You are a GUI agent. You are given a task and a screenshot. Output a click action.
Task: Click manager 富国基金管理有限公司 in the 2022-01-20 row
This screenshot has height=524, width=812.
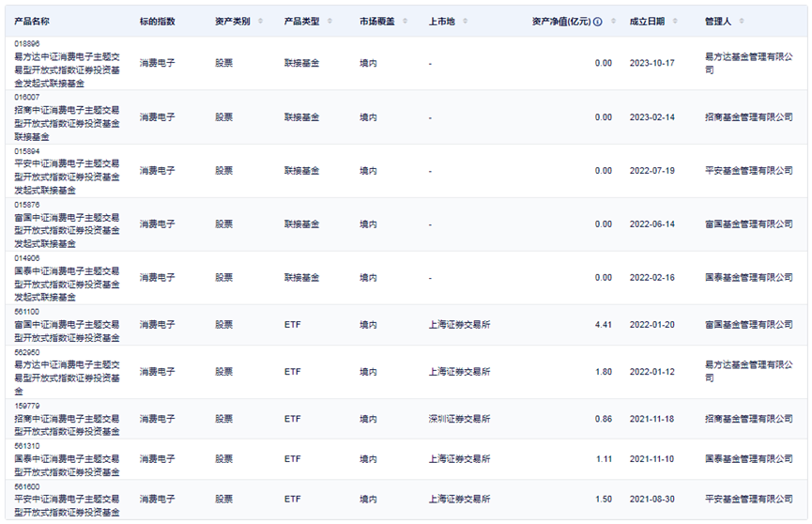[x=749, y=325]
